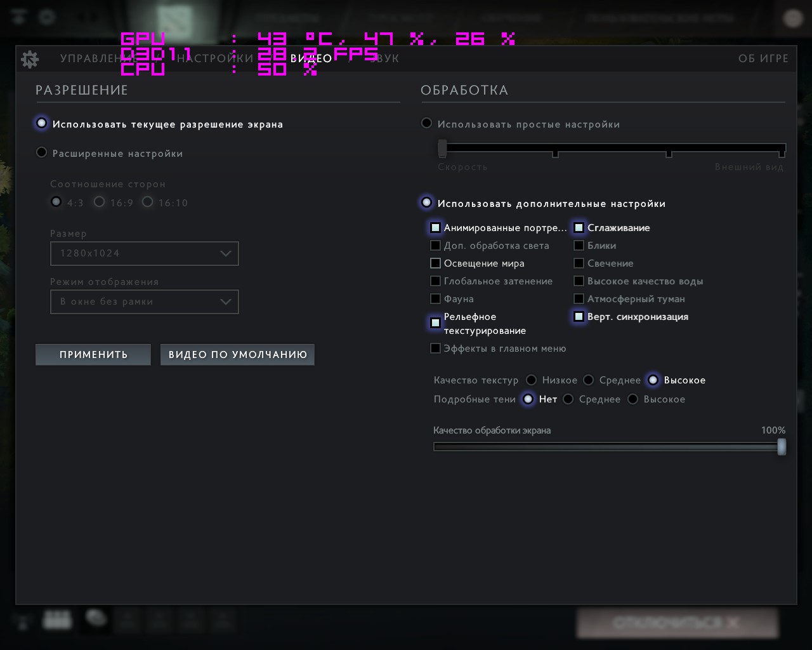Click the 'Качество обработки экрана' slider track

click(610, 447)
